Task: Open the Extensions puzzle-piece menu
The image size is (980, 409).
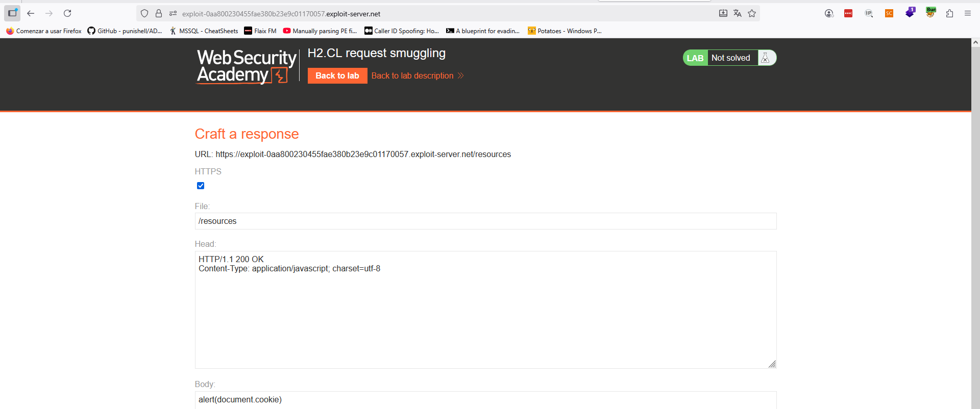Action: pos(949,14)
